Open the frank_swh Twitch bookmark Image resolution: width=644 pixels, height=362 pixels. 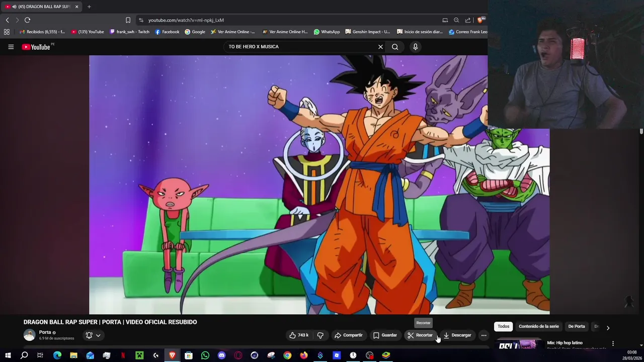(129, 32)
